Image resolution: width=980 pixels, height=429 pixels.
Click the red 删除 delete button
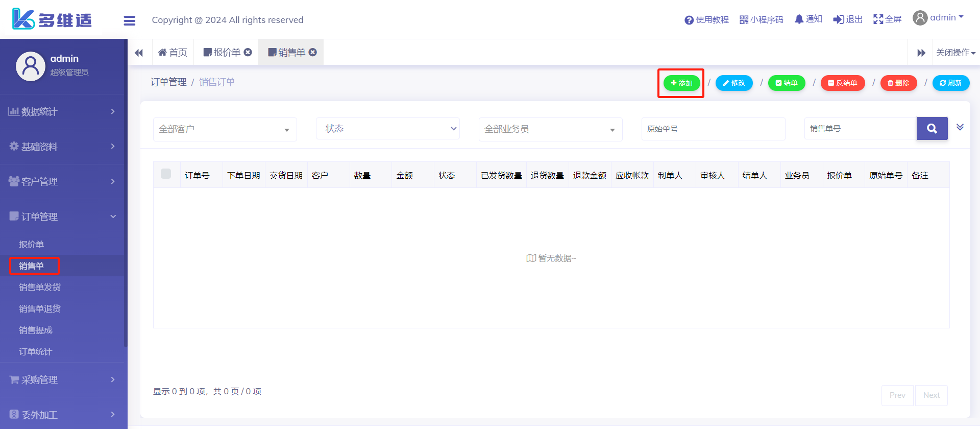(x=898, y=83)
